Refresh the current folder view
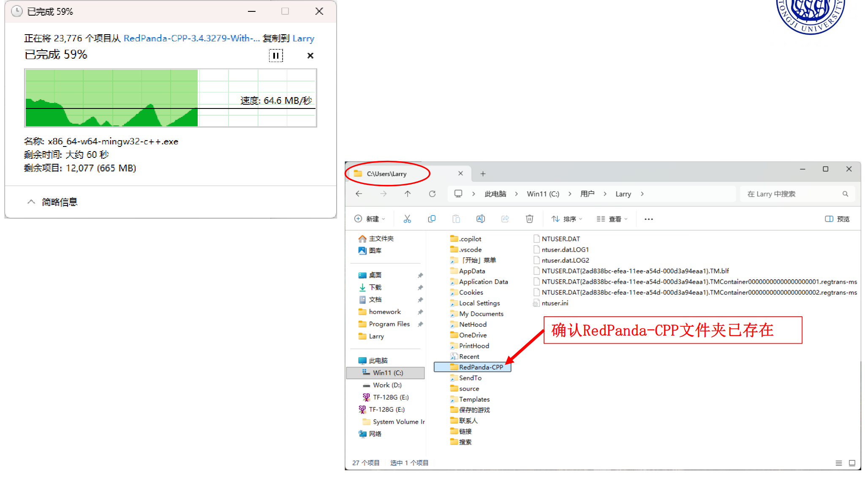Viewport: 868px width, 477px height. 432,194
